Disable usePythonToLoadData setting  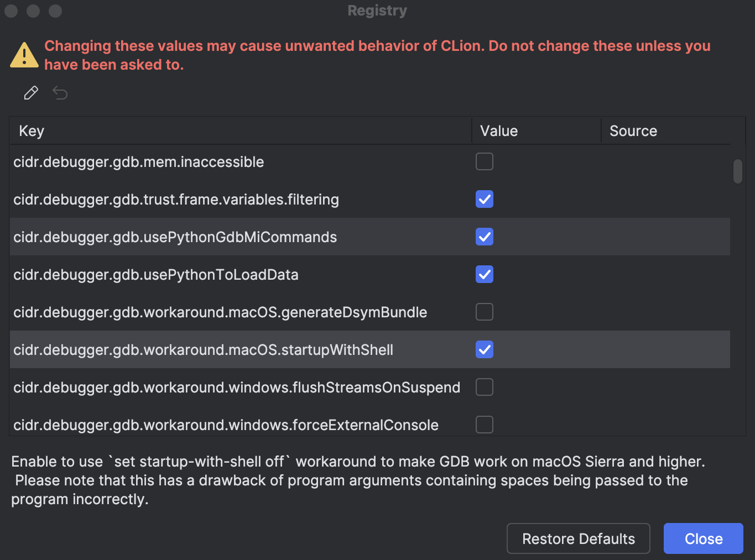(484, 274)
